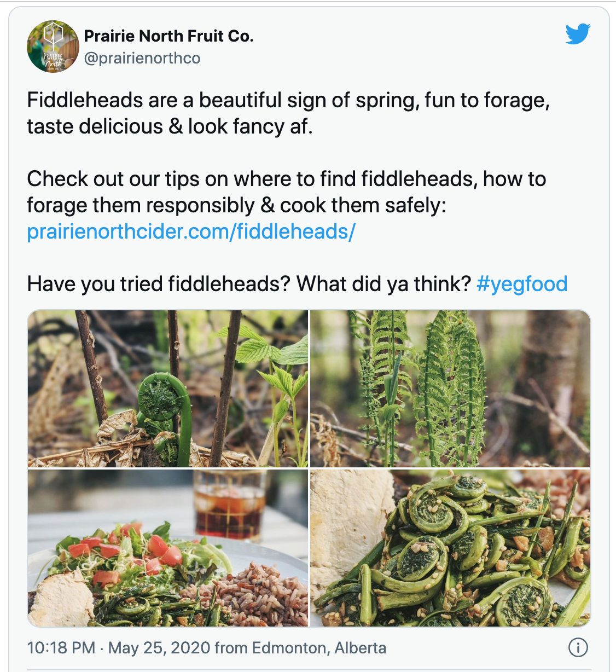616x672 pixels.
Task: Click the 'What did ya think?' text
Action: (x=383, y=284)
